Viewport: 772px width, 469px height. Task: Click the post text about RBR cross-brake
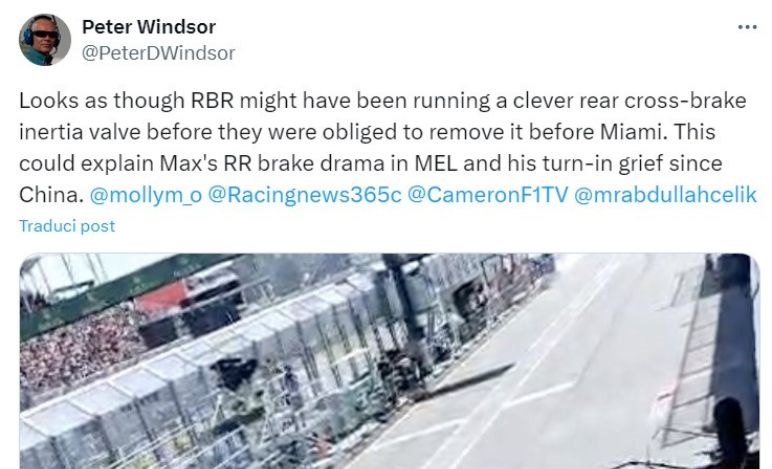point(388,148)
